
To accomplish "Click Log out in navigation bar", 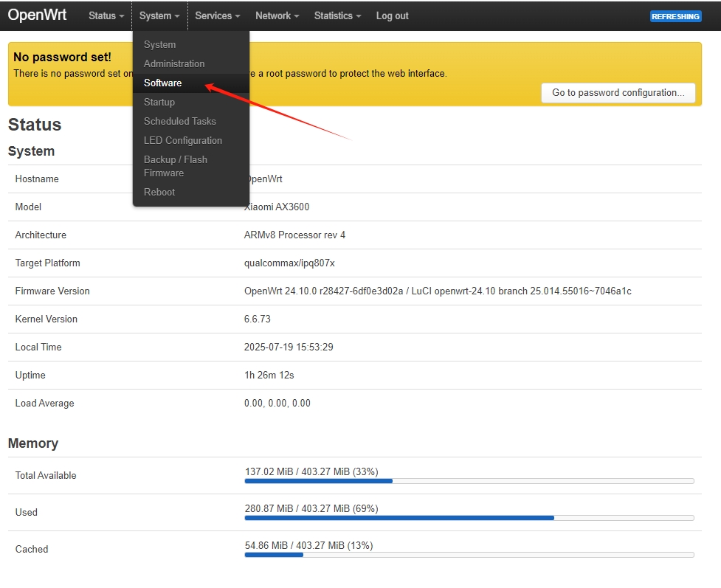I will [392, 15].
